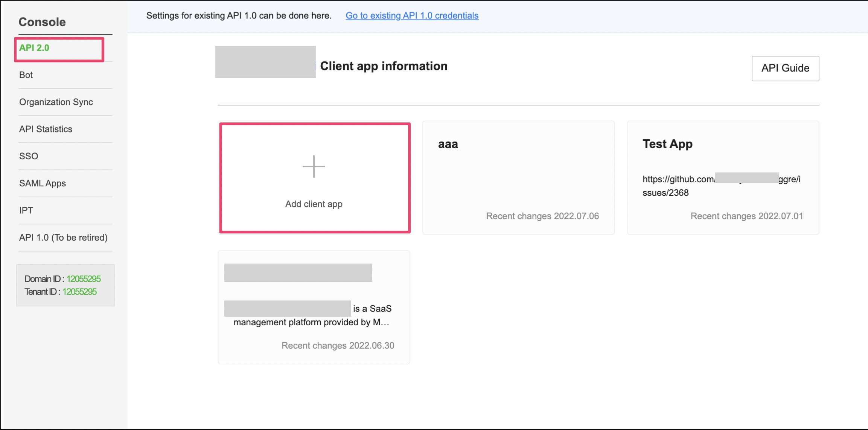The height and width of the screenshot is (430, 868).
Task: Click the Tenant ID value 12055295
Action: (79, 292)
